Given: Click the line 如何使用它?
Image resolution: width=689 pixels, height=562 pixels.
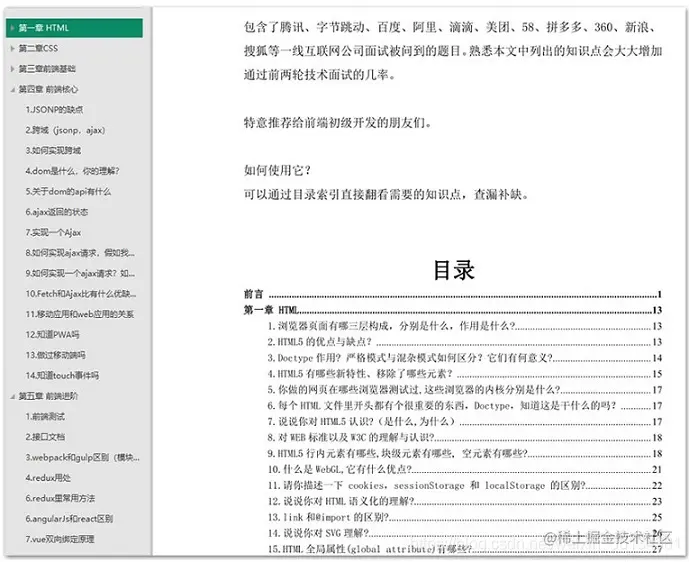Looking at the screenshot, I should click(x=278, y=170).
